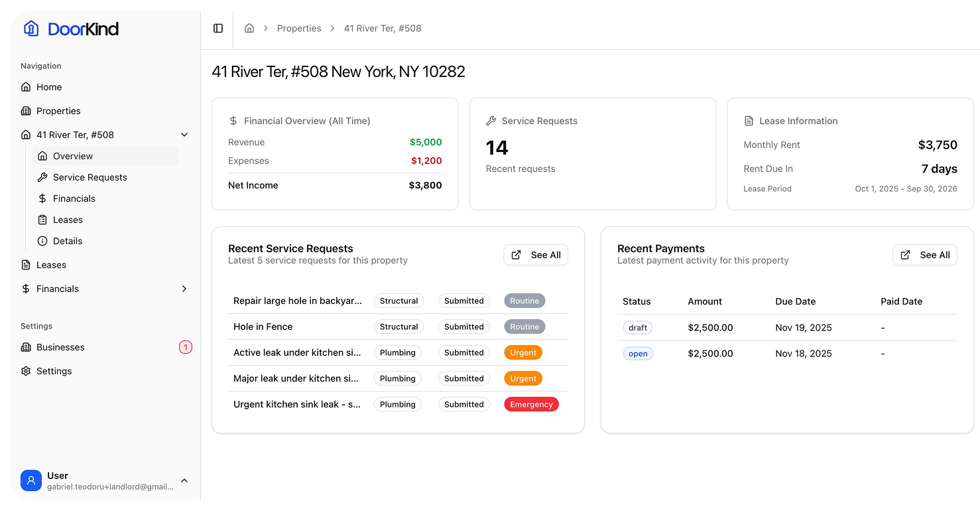The image size is (980, 511).
Task: Click the document icon in Lease Information
Action: pyautogui.click(x=749, y=121)
